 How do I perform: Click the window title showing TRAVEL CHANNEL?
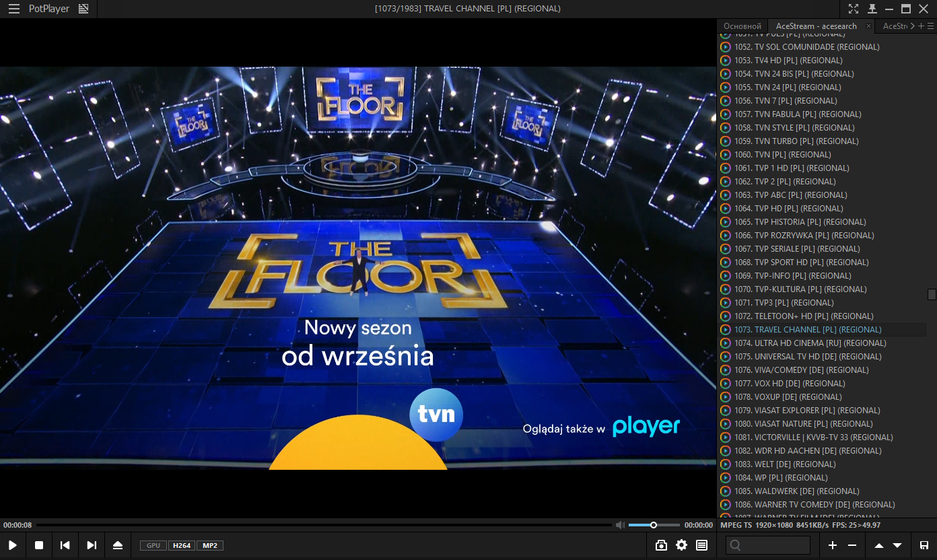pyautogui.click(x=468, y=9)
